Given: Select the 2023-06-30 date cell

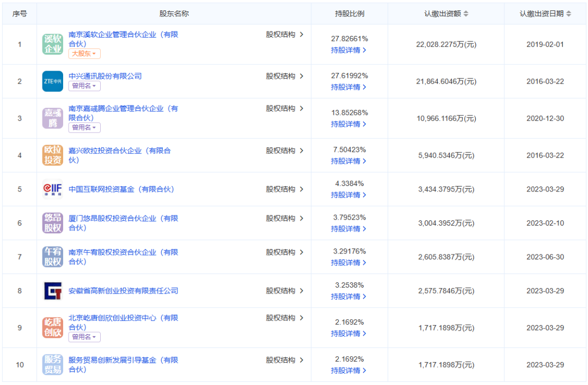Looking at the screenshot, I should tap(545, 257).
